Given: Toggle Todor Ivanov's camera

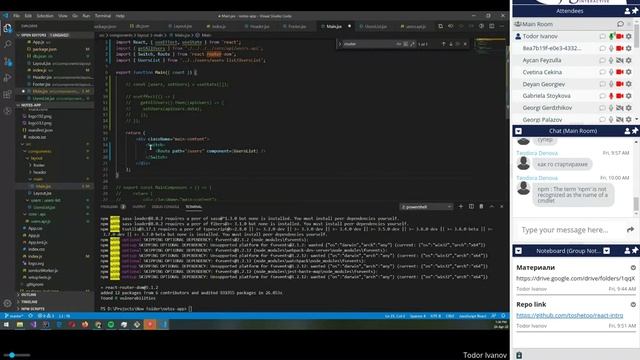Looking at the screenshot, I should click(620, 36).
